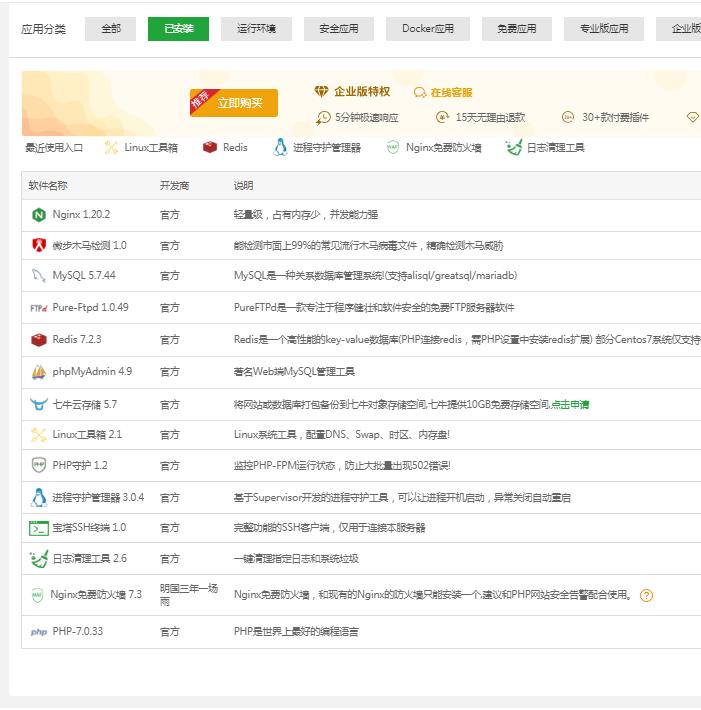The width and height of the screenshot is (701, 710).
Task: Click the log cleaner icon in recent shortcuts
Action: click(x=514, y=148)
